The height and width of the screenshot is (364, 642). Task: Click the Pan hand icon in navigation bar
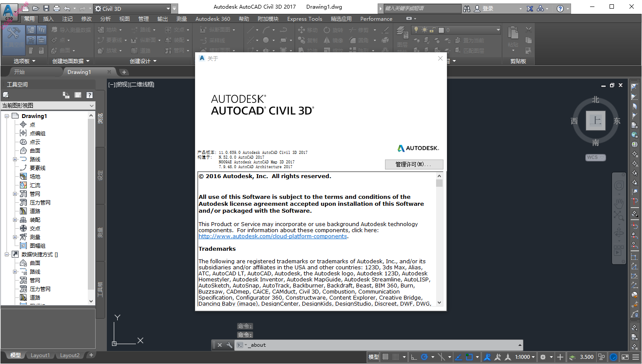pos(619,203)
